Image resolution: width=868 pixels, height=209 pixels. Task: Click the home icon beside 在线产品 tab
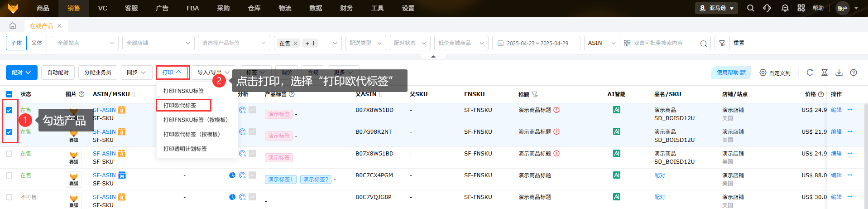pyautogui.click(x=13, y=26)
